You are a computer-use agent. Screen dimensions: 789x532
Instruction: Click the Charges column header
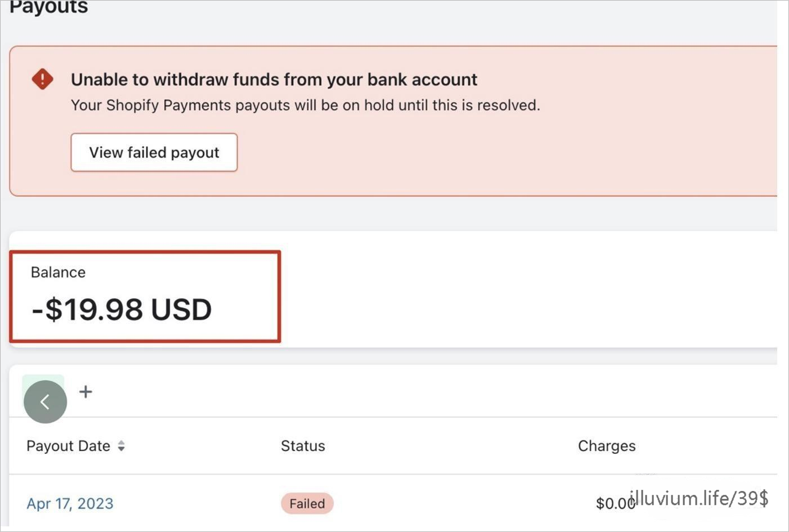coord(606,446)
